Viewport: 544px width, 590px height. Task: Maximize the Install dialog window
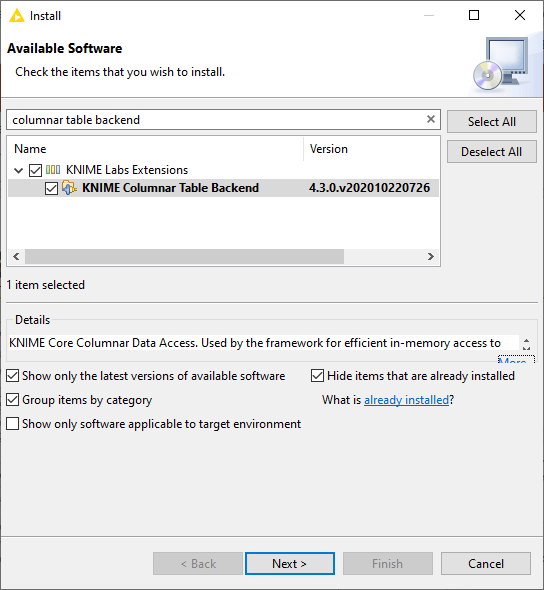coord(474,15)
